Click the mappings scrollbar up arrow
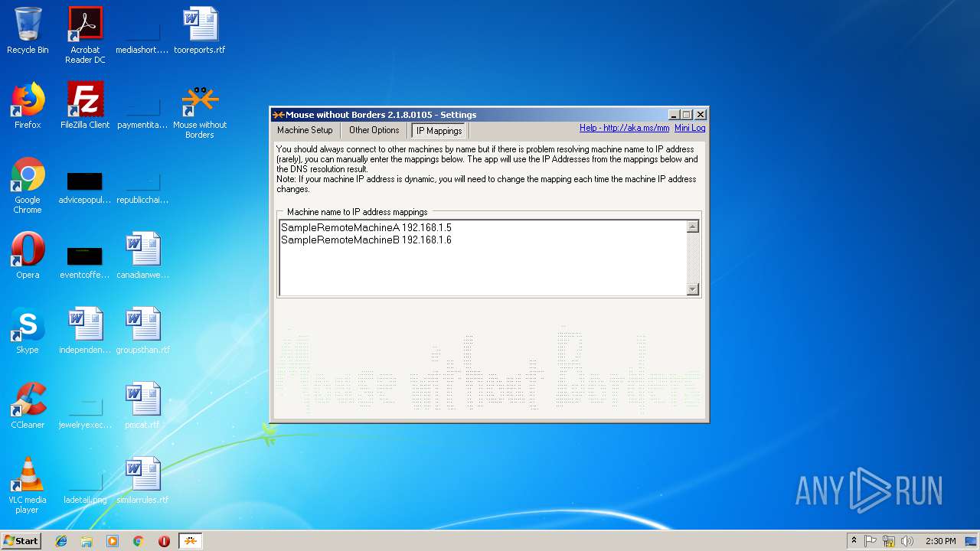Image resolution: width=980 pixels, height=551 pixels. (693, 227)
